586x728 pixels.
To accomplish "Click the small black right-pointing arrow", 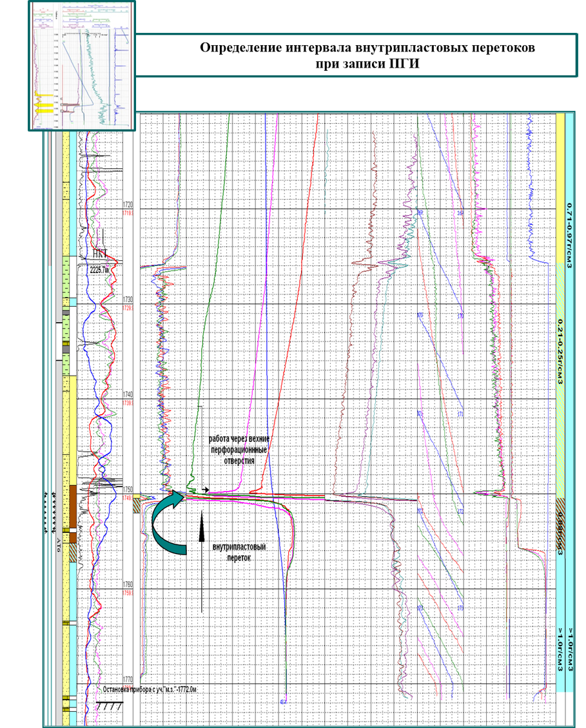I will [205, 490].
